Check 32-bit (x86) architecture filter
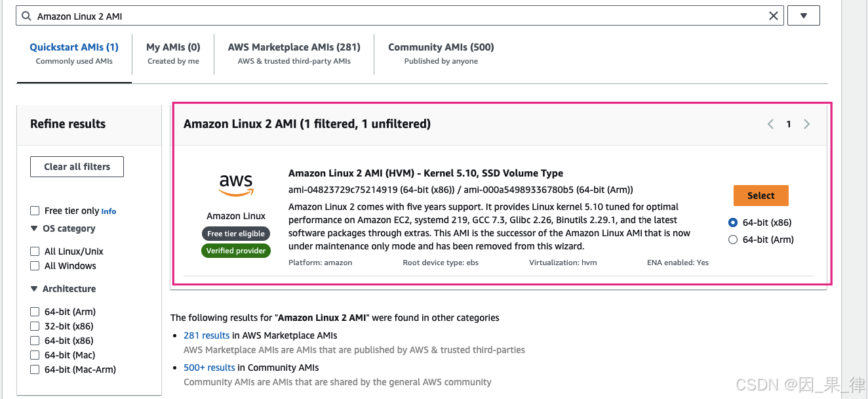 click(35, 326)
